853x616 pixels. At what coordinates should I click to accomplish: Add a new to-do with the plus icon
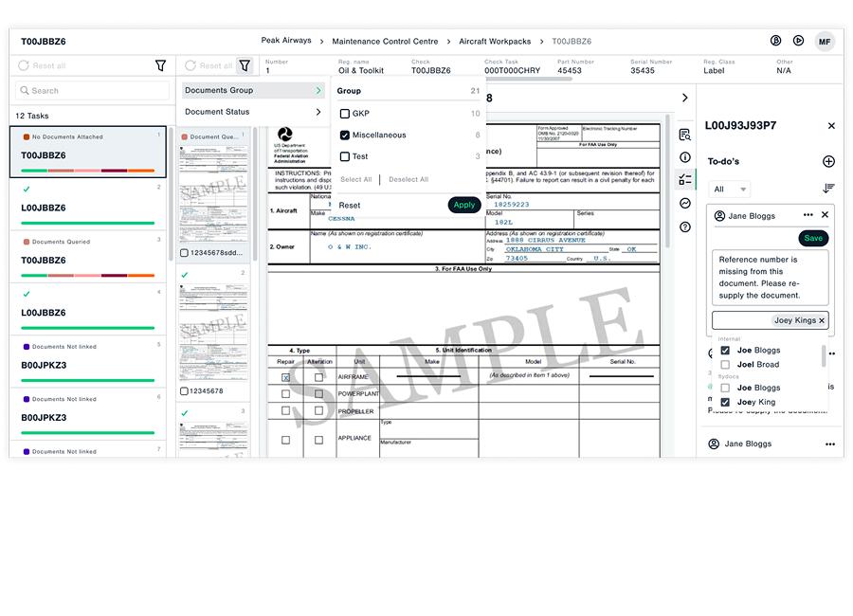829,161
